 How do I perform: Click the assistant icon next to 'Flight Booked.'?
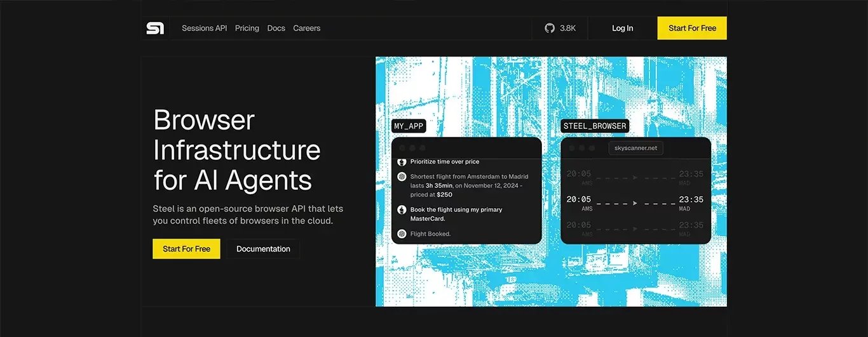pyautogui.click(x=402, y=234)
